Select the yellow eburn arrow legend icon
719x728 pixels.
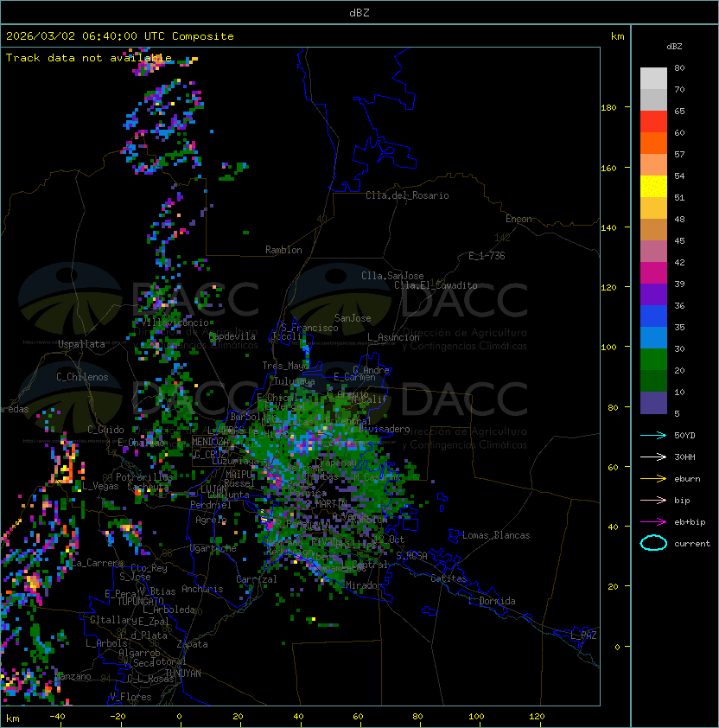[x=653, y=479]
